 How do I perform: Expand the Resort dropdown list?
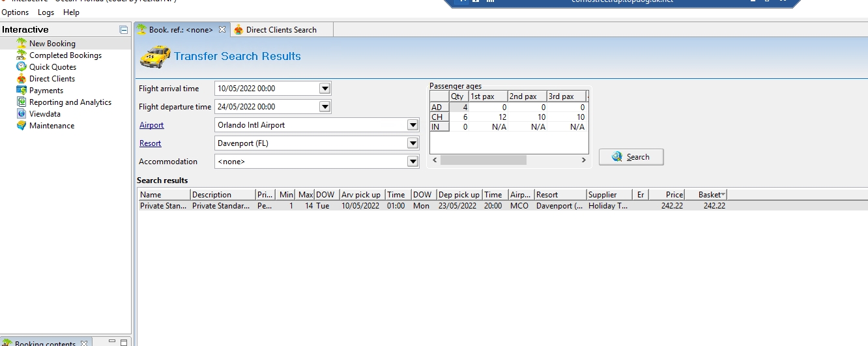412,143
